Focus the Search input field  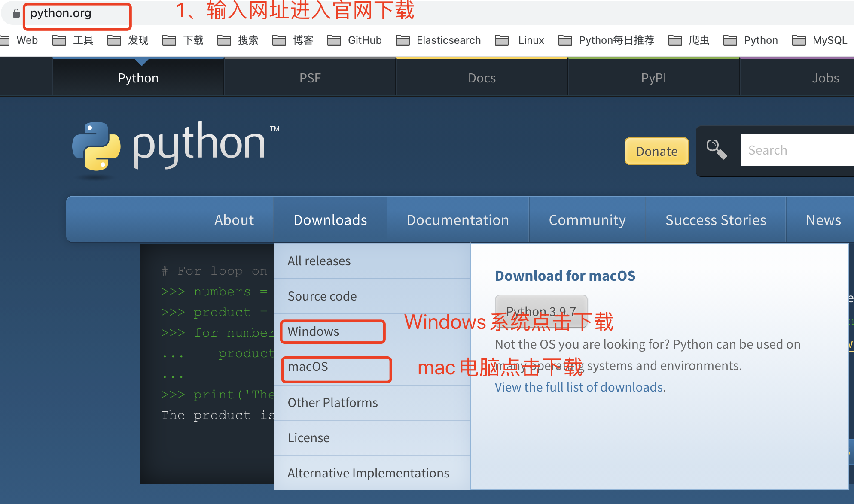(797, 150)
